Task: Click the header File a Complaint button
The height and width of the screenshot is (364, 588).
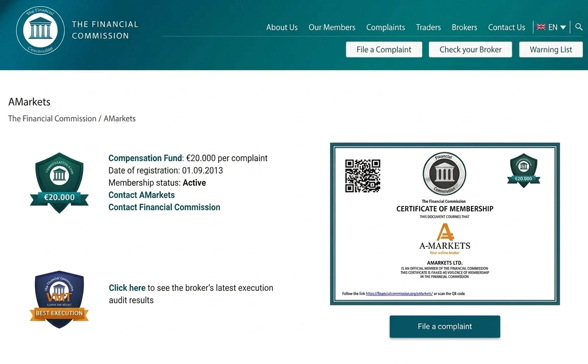Action: [384, 50]
